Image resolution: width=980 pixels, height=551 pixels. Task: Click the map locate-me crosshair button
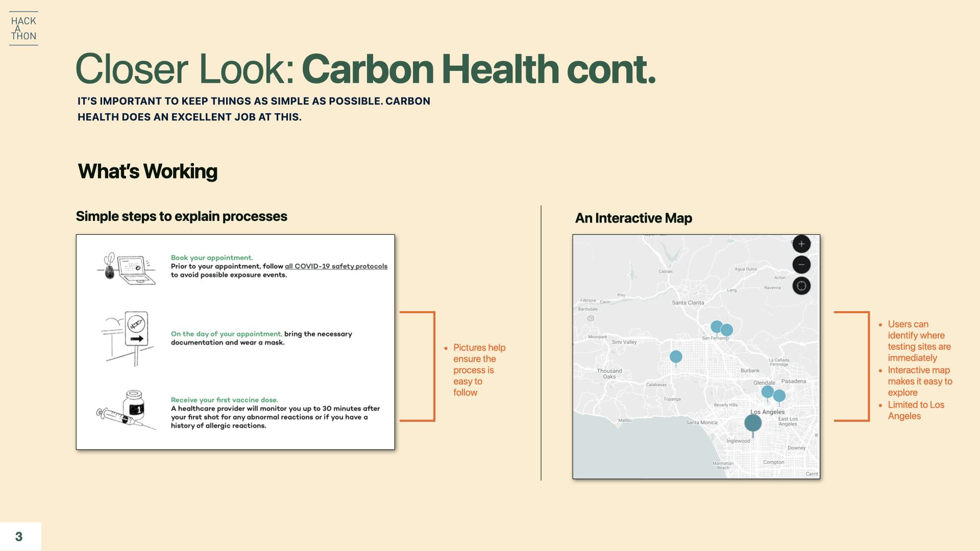[x=801, y=286]
